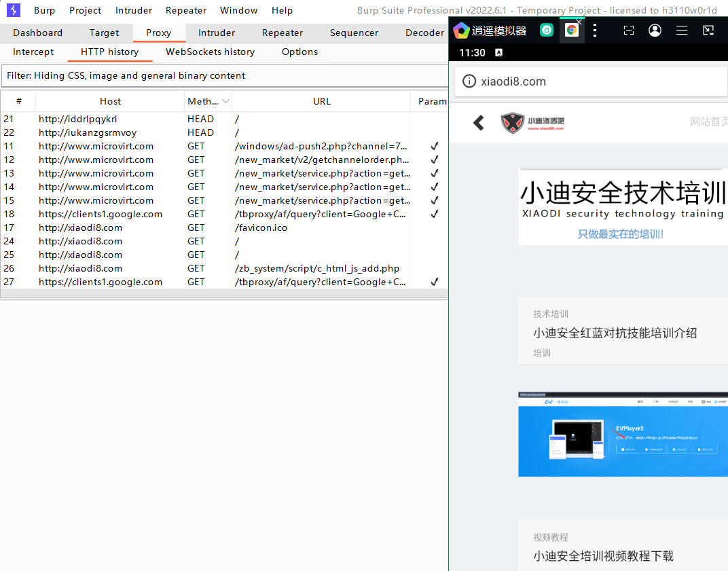This screenshot has width=728, height=571.
Task: Go to the Repeater tool tab
Action: tap(283, 33)
